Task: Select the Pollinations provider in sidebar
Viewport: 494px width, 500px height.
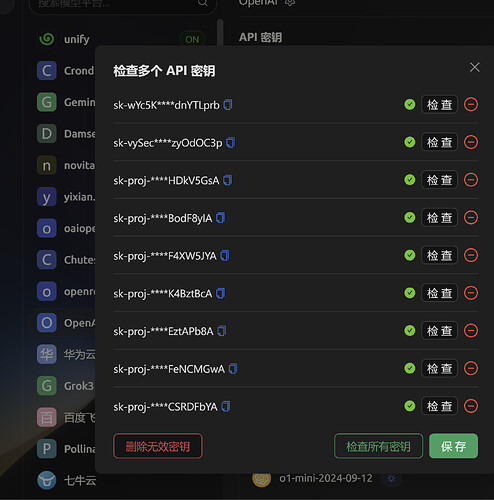Action: tap(65, 449)
